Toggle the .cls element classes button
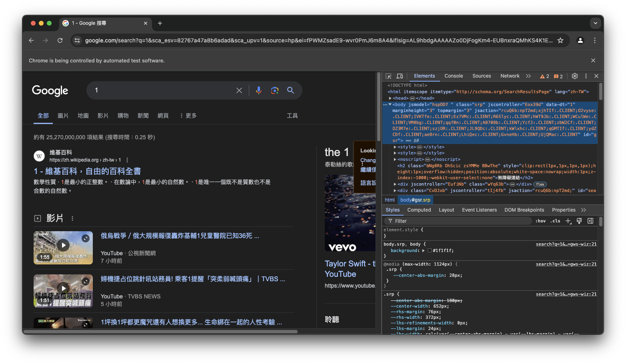The height and width of the screenshot is (364, 626). (x=555, y=221)
